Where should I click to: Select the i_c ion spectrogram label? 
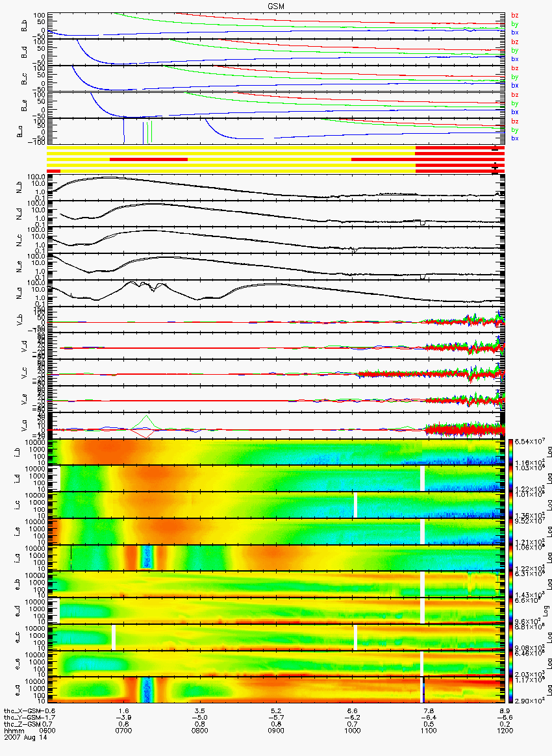point(17,505)
